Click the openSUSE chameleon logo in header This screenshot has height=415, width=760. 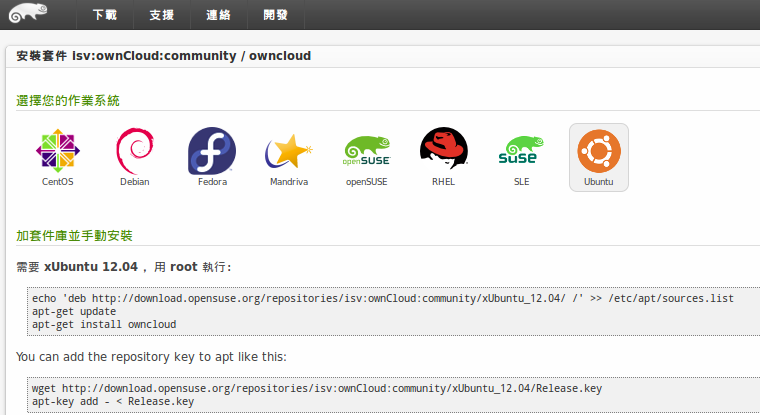click(x=29, y=13)
